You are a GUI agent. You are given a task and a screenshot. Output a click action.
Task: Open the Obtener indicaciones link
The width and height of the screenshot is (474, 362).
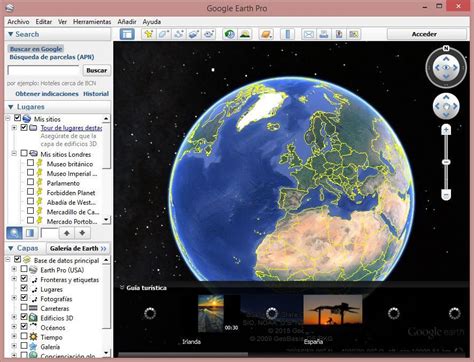(47, 94)
